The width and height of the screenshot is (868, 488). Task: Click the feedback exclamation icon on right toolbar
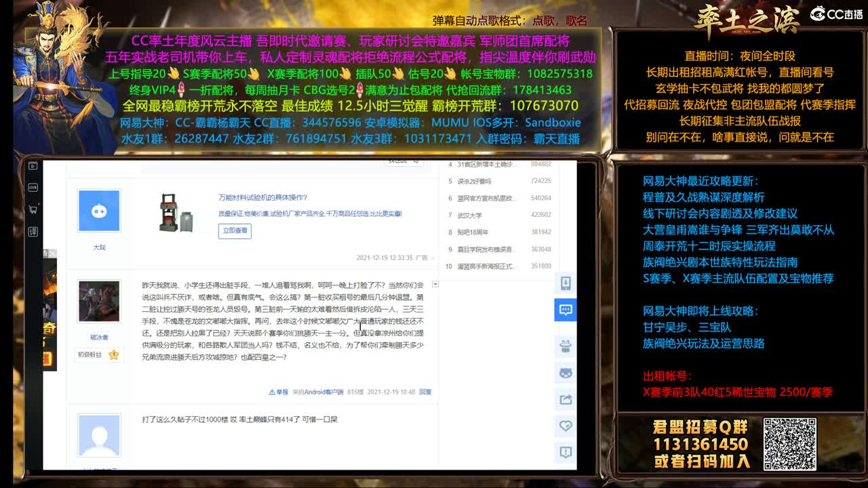[566, 452]
